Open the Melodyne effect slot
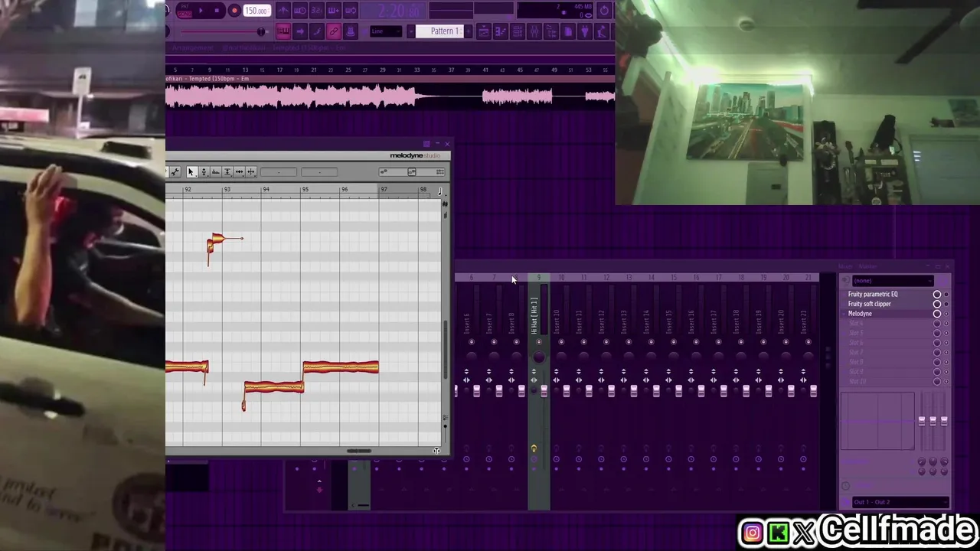 click(860, 314)
